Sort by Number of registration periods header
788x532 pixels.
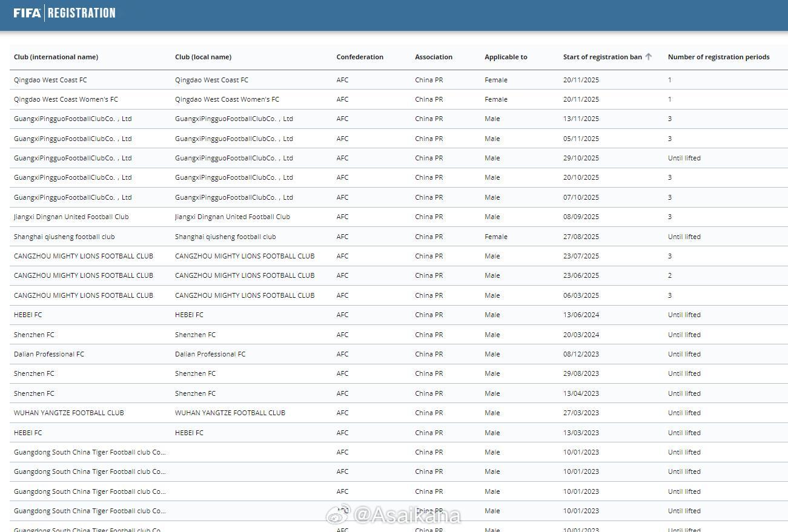718,57
